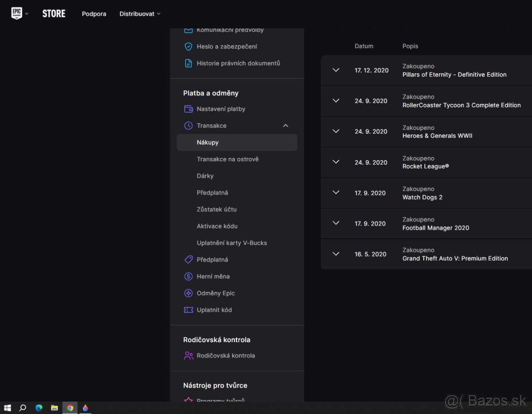
Task: Select Dárky under Transakce
Action: tap(205, 176)
